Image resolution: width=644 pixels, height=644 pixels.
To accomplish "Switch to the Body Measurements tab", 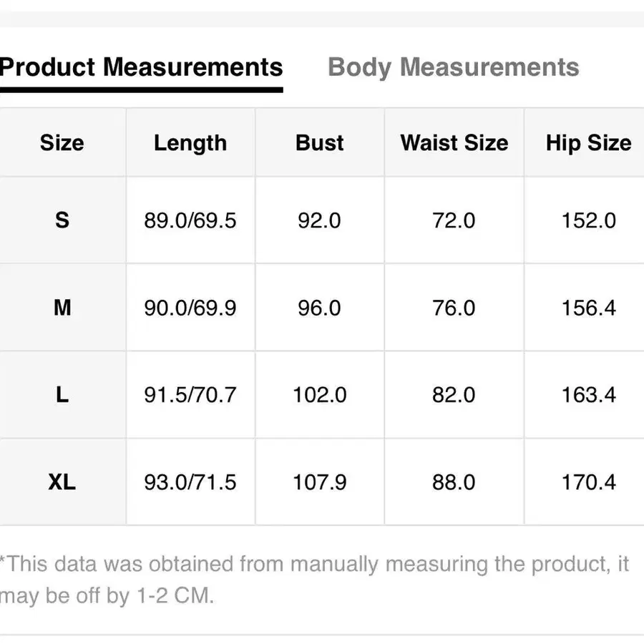I will point(453,67).
